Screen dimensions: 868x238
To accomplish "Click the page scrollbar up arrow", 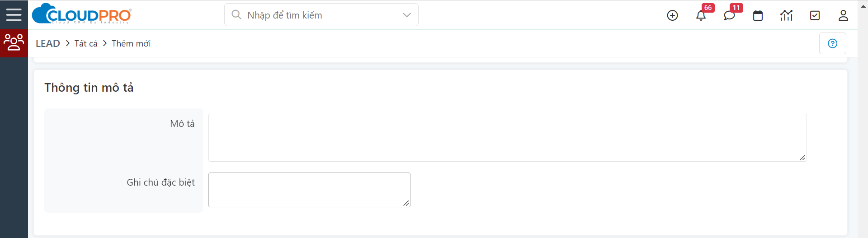I will click(x=863, y=6).
